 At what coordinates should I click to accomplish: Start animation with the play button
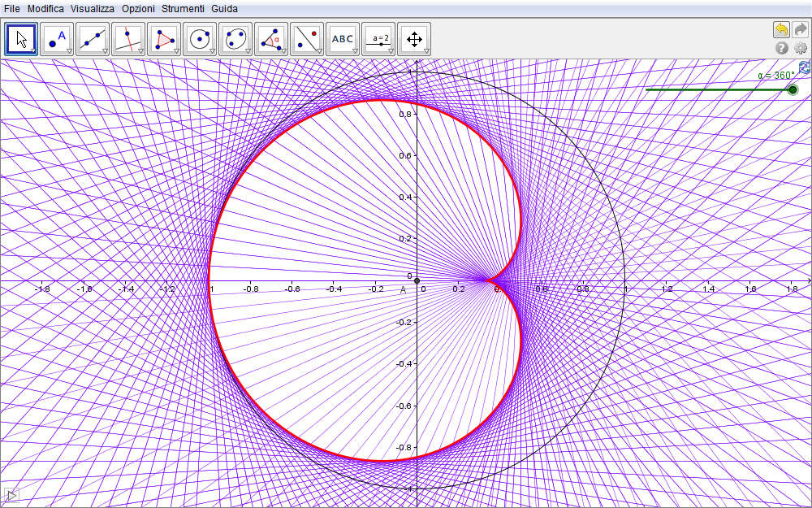(x=11, y=496)
